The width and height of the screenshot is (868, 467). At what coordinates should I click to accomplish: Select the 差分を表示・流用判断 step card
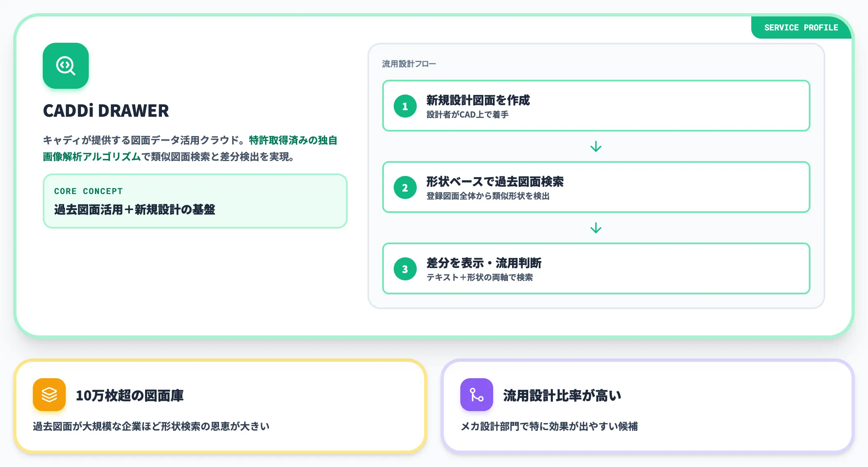pos(596,268)
